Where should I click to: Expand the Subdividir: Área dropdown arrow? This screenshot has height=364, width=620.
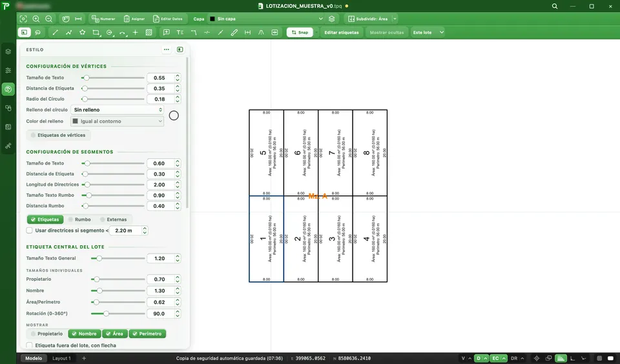(x=394, y=19)
